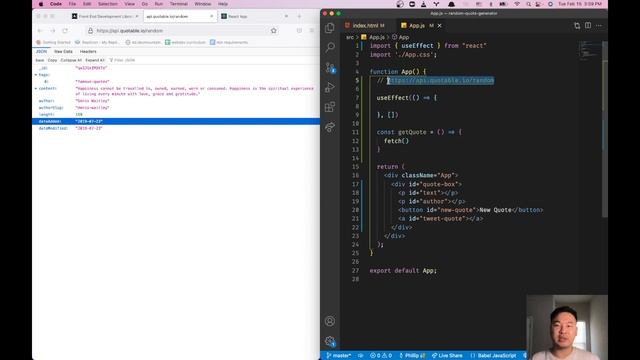This screenshot has width=640, height=360.
Task: Select the length row in JSON viewer
Action: click(176, 115)
